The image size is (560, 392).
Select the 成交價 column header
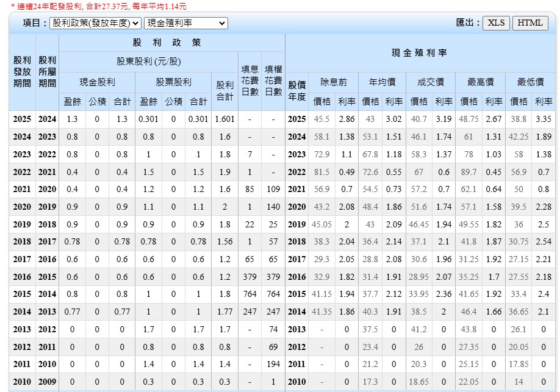click(x=431, y=82)
